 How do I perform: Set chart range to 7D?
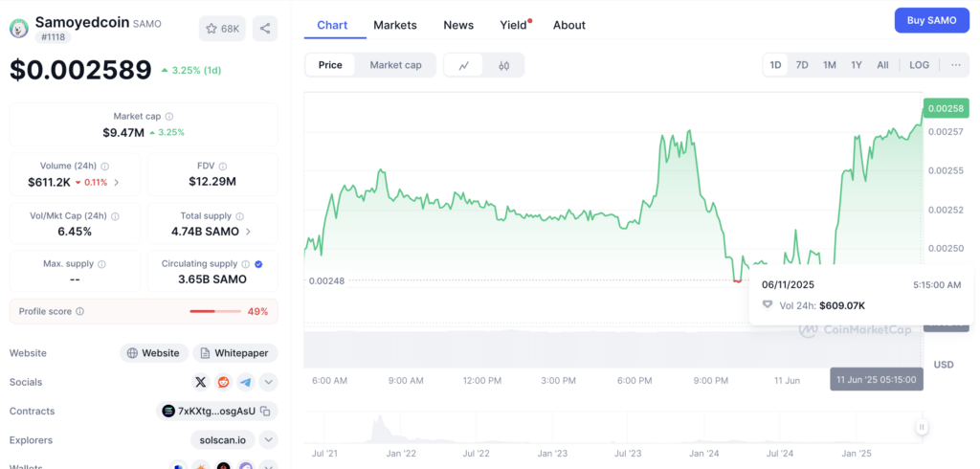coord(802,65)
